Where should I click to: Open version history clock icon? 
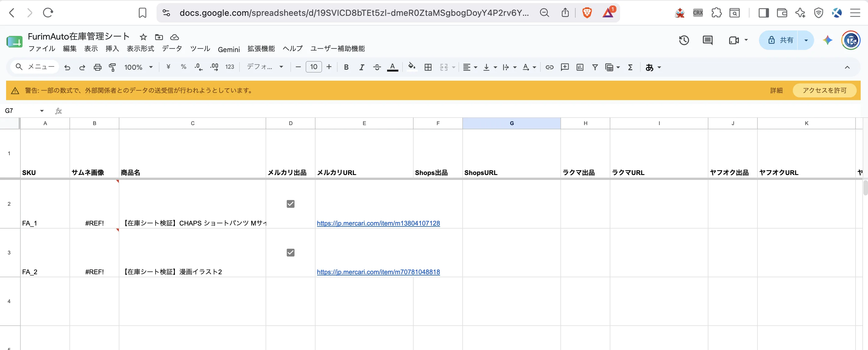[684, 40]
